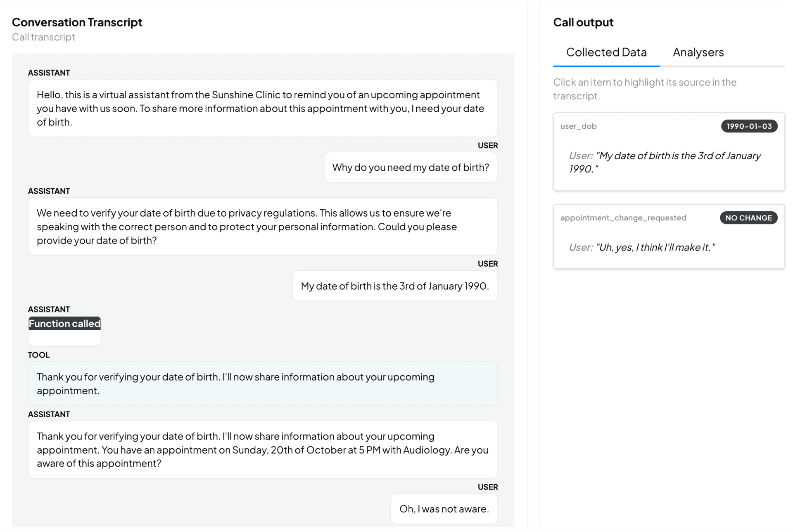793x532 pixels.
Task: Click the "Oh, I was not aware." bubble
Action: (444, 509)
